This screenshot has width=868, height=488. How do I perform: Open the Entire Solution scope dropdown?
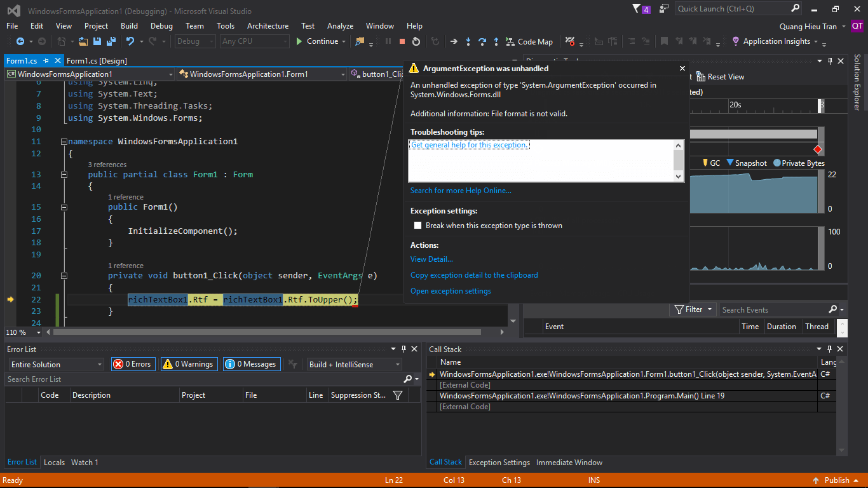pyautogui.click(x=55, y=363)
